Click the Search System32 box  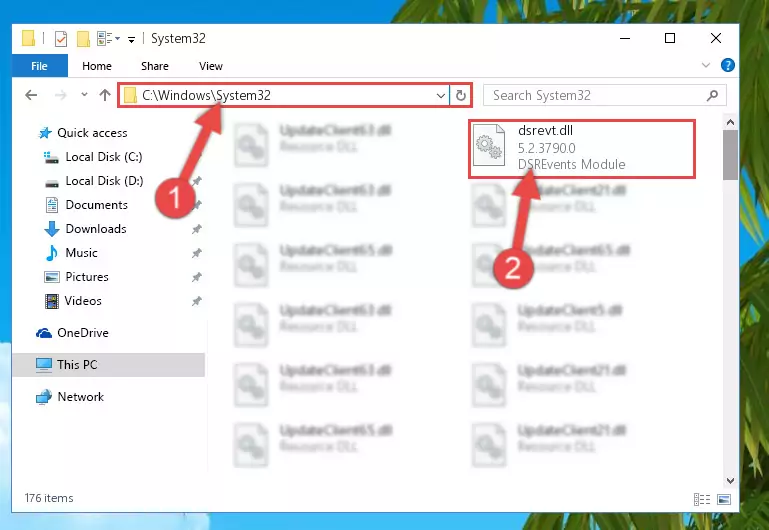click(x=604, y=95)
